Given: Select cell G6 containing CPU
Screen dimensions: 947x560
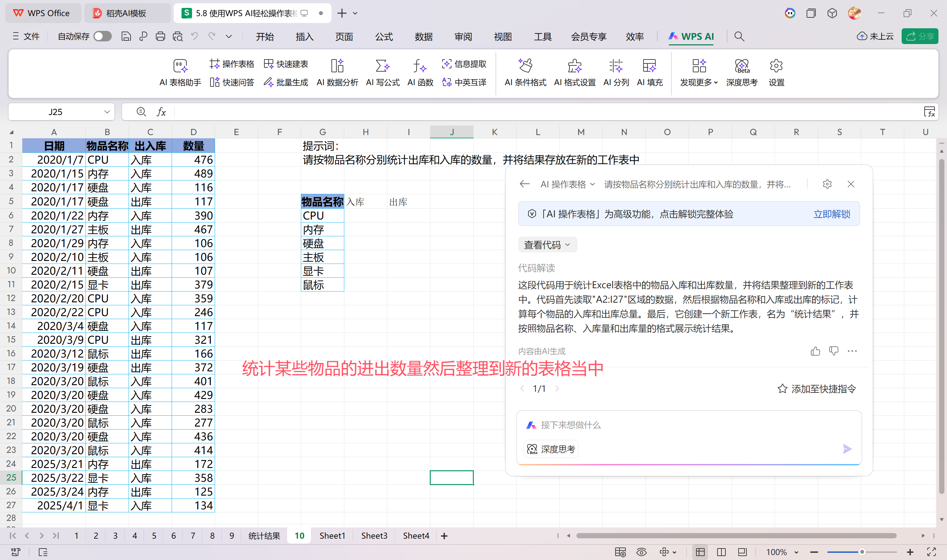Looking at the screenshot, I should [322, 216].
